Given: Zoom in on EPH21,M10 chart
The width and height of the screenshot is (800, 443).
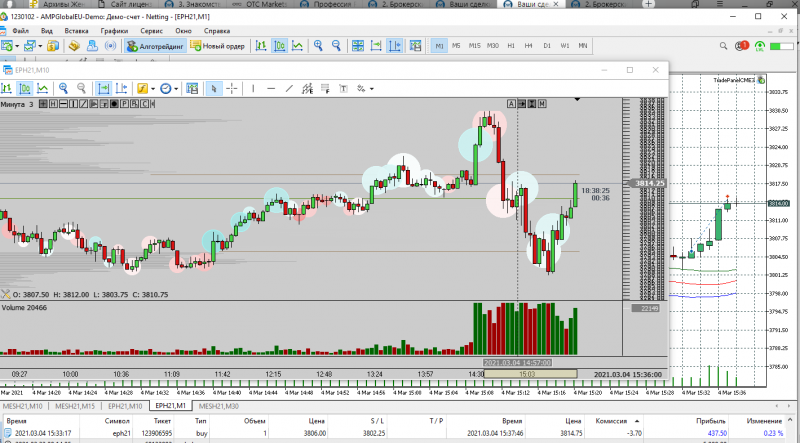Looking at the screenshot, I should click(63, 89).
